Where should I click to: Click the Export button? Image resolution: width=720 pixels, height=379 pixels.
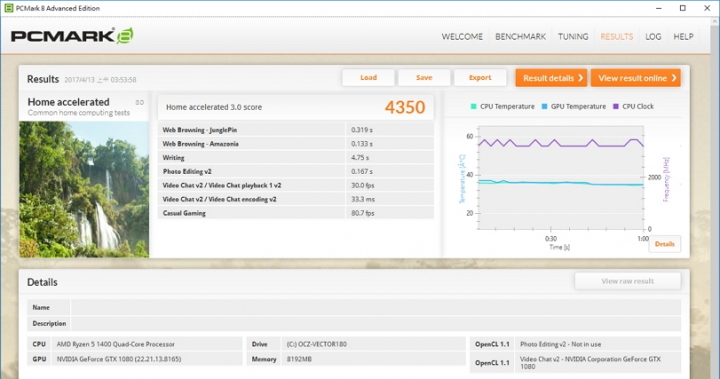(480, 78)
